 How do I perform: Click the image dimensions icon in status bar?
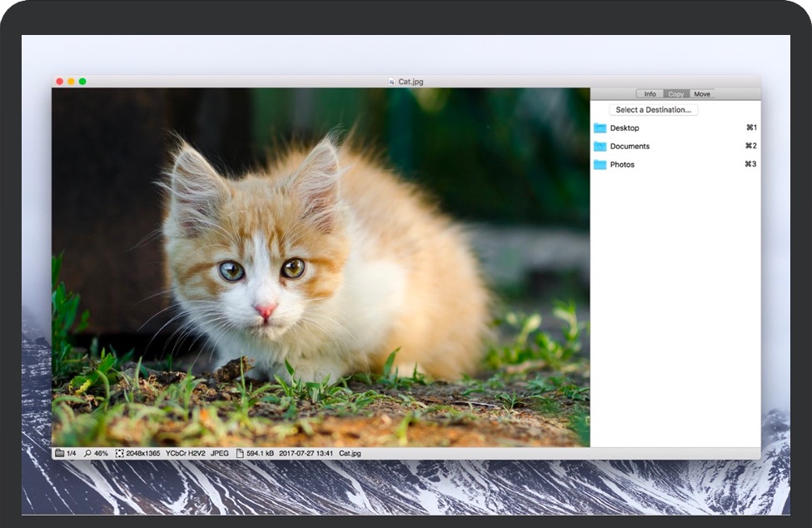tap(119, 453)
